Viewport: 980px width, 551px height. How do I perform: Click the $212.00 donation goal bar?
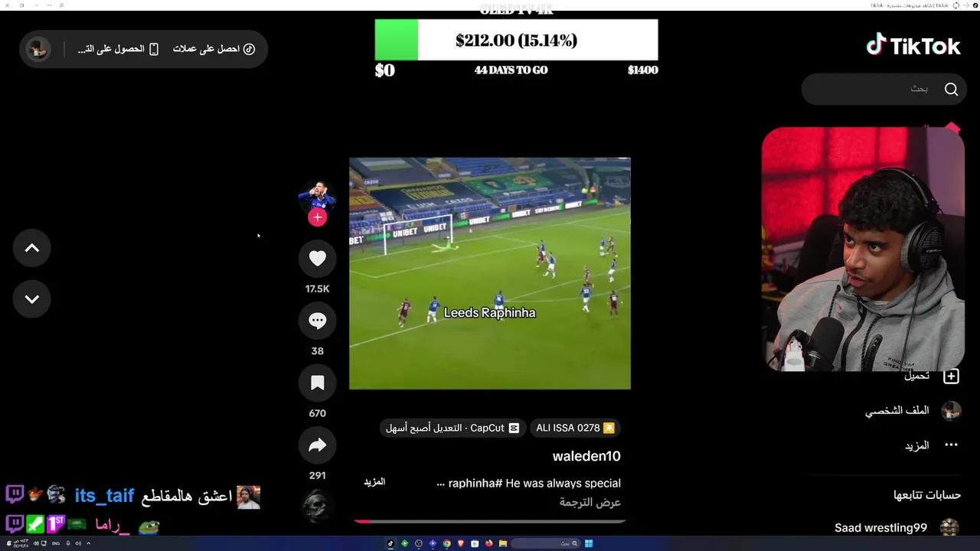pyautogui.click(x=516, y=40)
